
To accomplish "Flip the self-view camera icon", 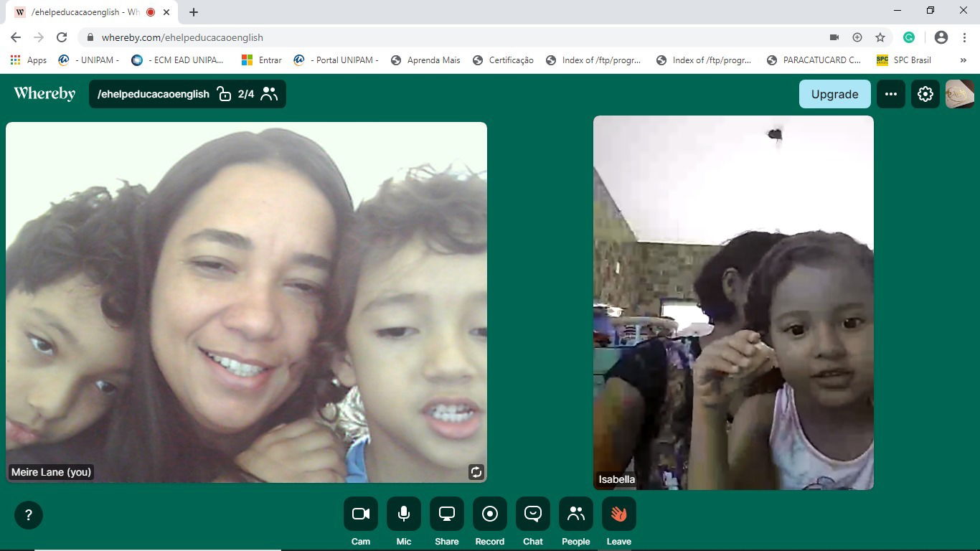I will (x=476, y=471).
